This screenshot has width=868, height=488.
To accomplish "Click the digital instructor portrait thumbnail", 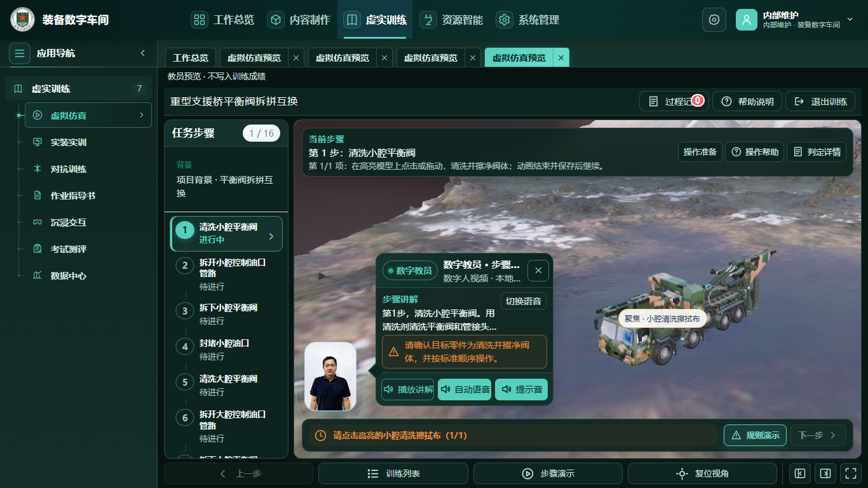I will click(330, 377).
